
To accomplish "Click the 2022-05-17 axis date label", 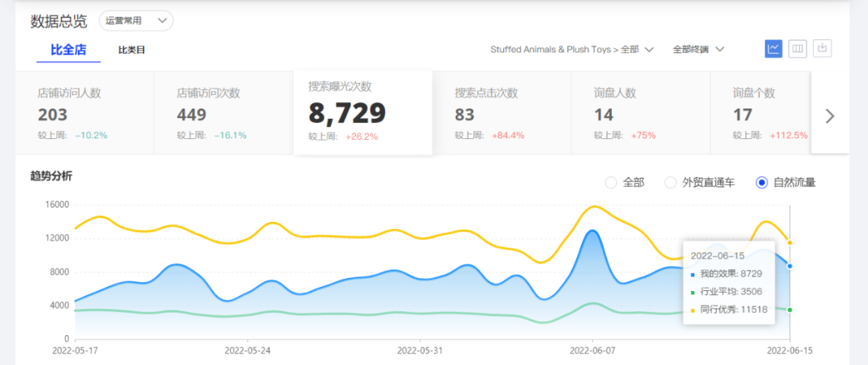I will coord(75,350).
